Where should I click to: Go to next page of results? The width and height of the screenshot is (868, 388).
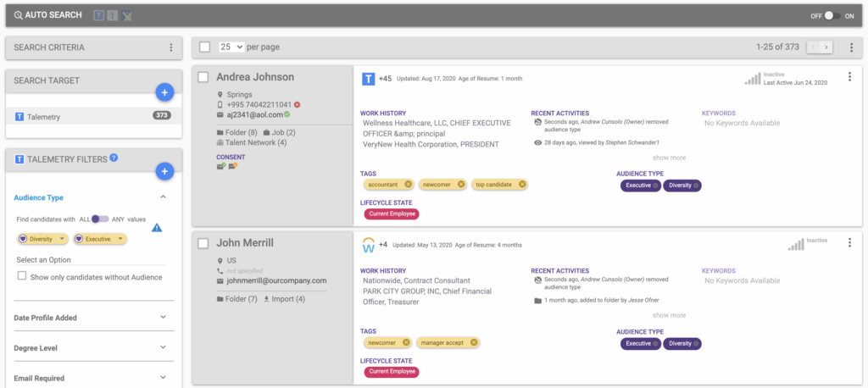pyautogui.click(x=826, y=47)
